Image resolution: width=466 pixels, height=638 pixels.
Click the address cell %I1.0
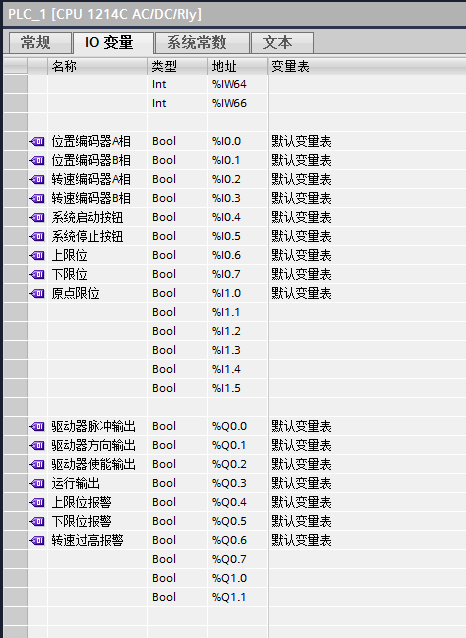(x=237, y=293)
